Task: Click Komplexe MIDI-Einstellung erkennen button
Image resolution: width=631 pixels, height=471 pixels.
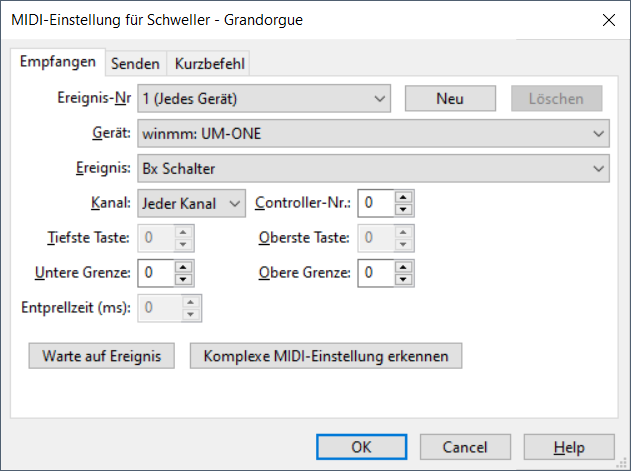Action: coord(326,355)
